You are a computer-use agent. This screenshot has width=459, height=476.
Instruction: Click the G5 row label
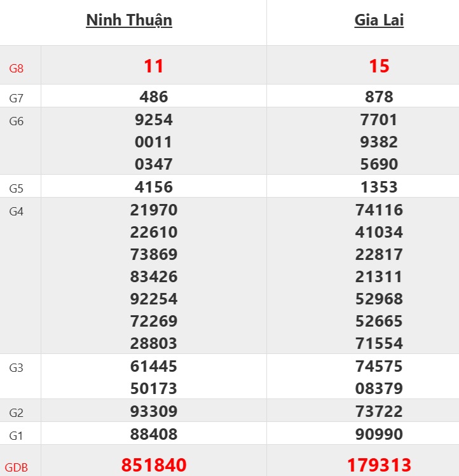click(x=17, y=188)
